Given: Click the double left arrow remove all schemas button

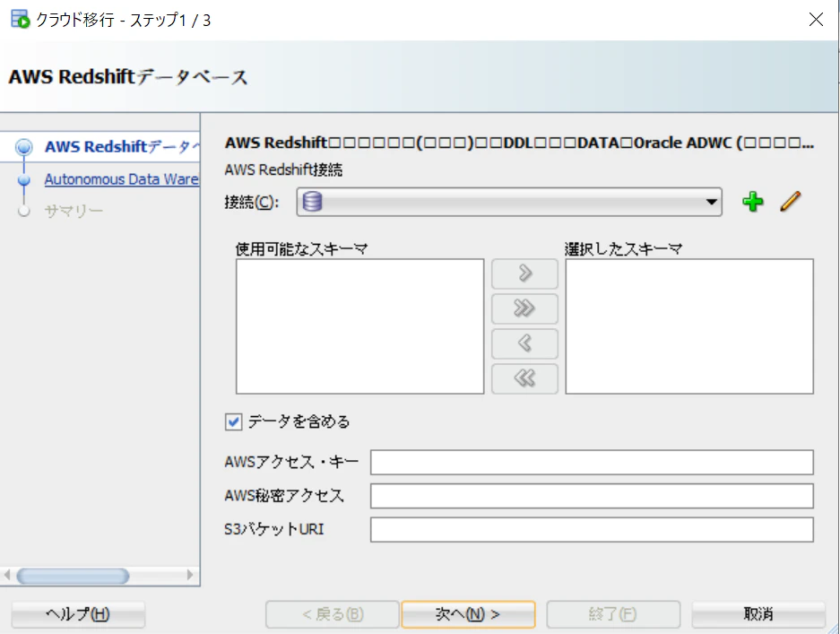Looking at the screenshot, I should click(524, 378).
